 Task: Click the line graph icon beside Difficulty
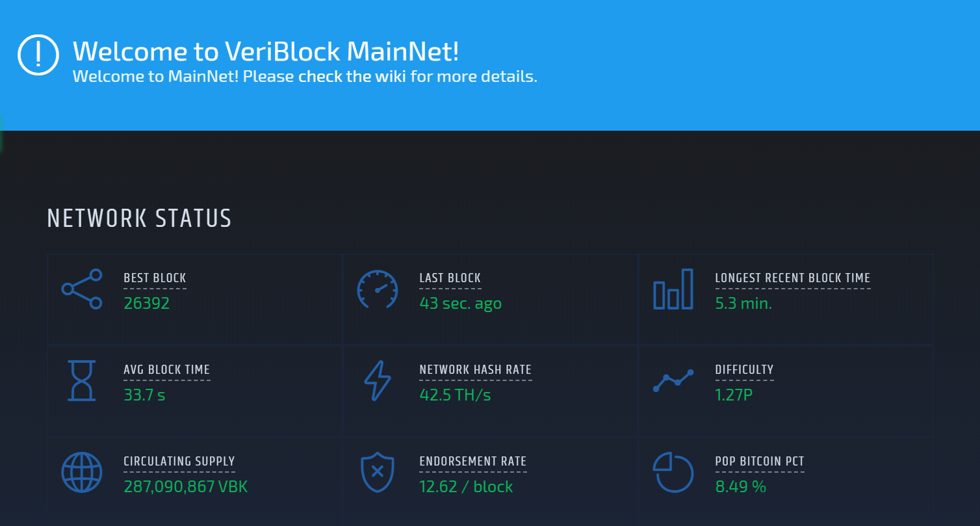673,381
